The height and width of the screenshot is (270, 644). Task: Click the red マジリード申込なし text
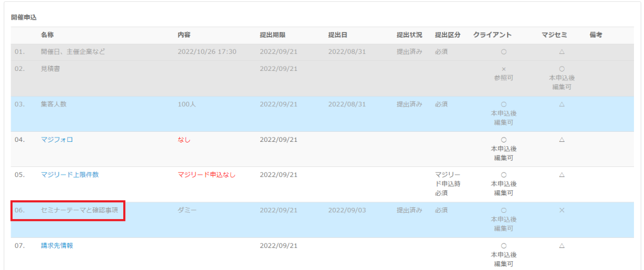[x=206, y=175]
